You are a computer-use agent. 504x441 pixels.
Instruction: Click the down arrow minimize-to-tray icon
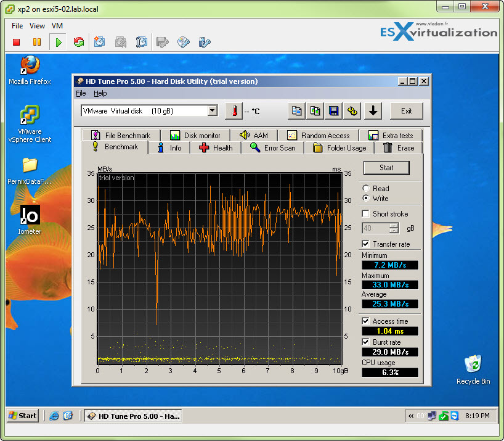coord(373,111)
